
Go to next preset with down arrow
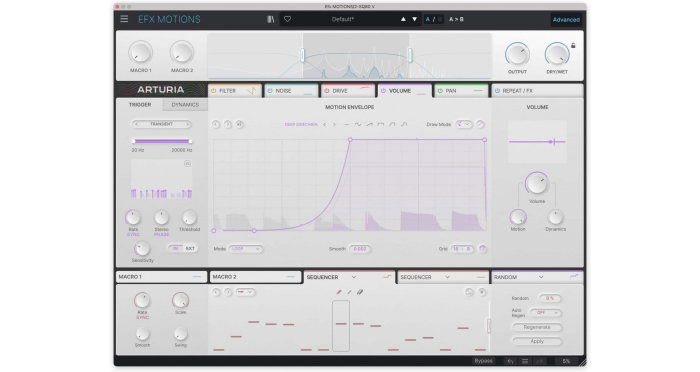pos(414,19)
